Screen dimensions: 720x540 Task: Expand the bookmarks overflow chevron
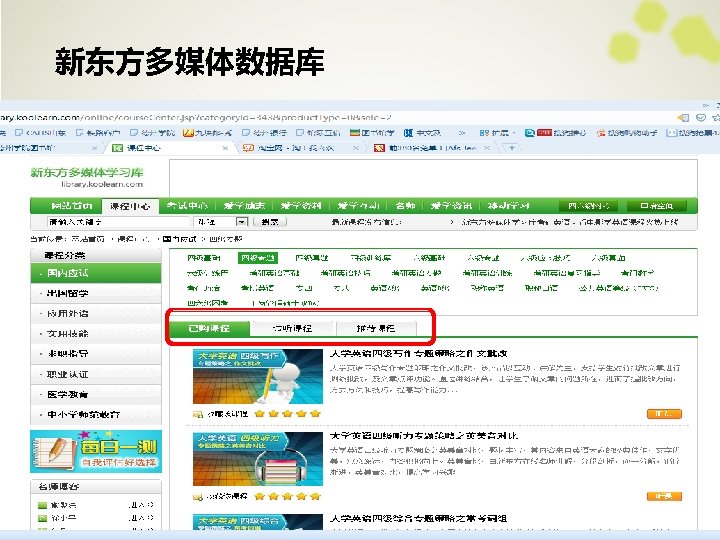pos(461,133)
